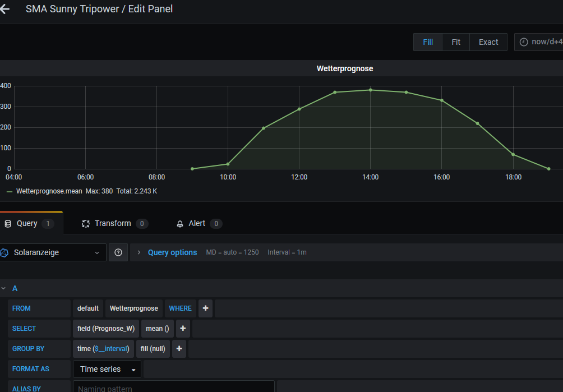Collapse query A row

[4, 288]
